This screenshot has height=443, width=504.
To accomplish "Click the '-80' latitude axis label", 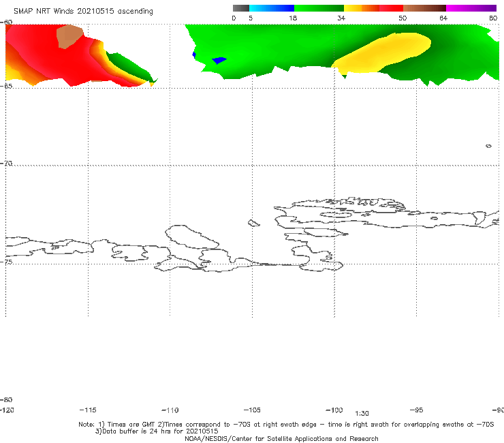I will pyautogui.click(x=6, y=400).
